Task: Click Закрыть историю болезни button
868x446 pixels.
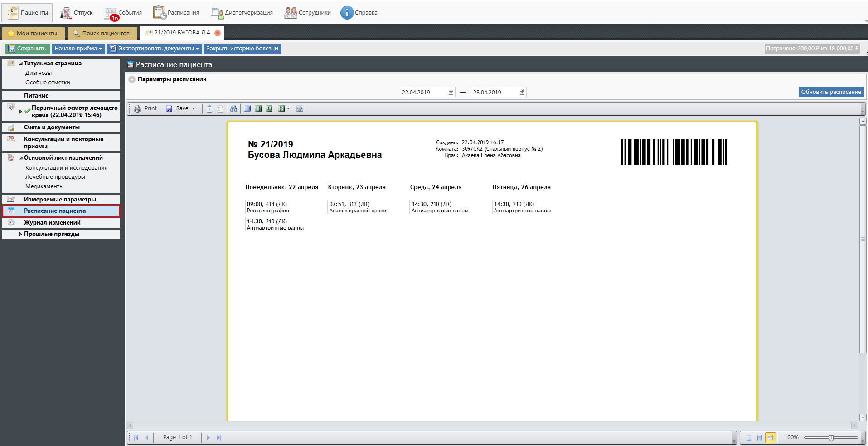Action: click(242, 49)
